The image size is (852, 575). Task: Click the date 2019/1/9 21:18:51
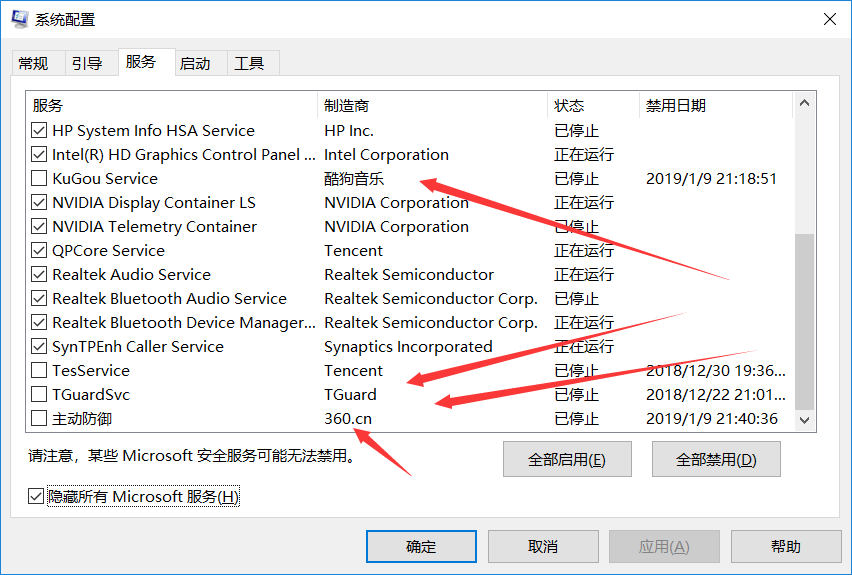711,179
